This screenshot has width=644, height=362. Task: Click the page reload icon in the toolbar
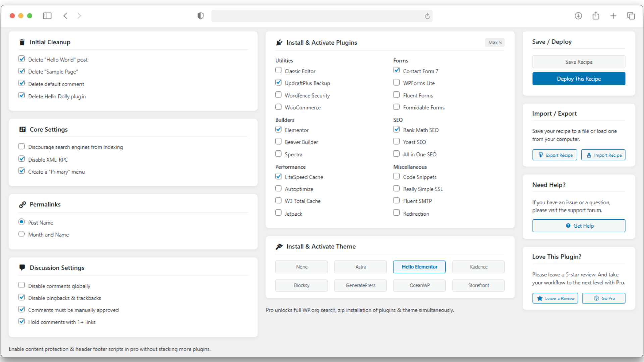pos(427,16)
